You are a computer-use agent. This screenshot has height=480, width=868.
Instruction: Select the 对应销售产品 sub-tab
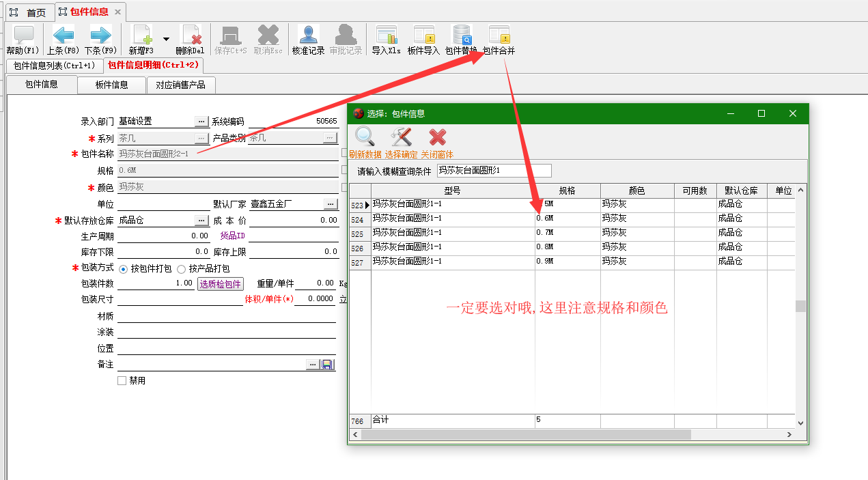(x=181, y=85)
